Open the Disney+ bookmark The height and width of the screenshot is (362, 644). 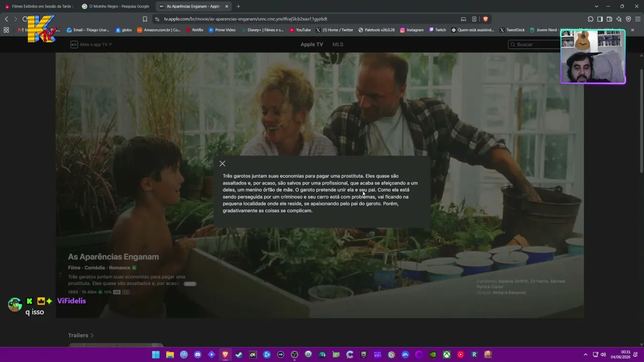pos(262,30)
